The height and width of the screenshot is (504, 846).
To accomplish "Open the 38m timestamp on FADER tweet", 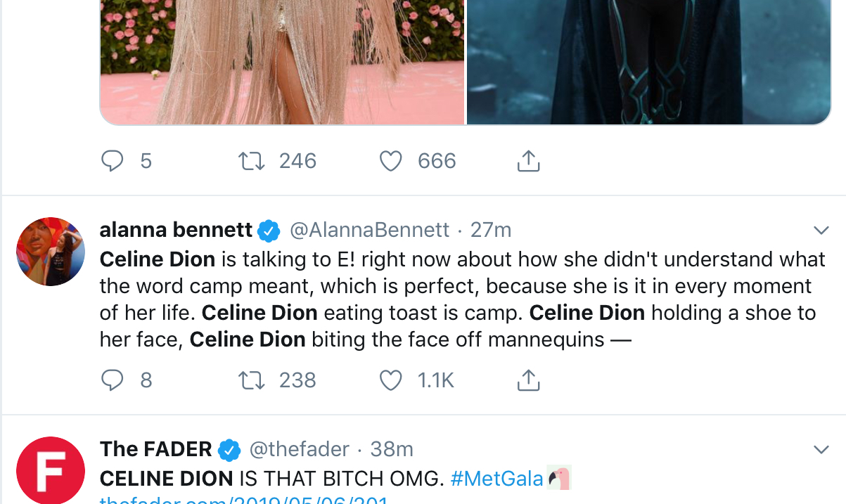I will pyautogui.click(x=392, y=449).
